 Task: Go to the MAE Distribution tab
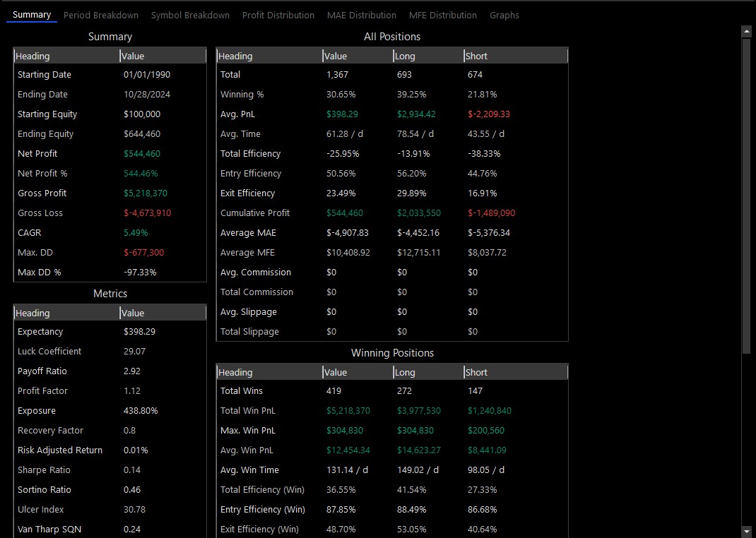click(x=361, y=15)
